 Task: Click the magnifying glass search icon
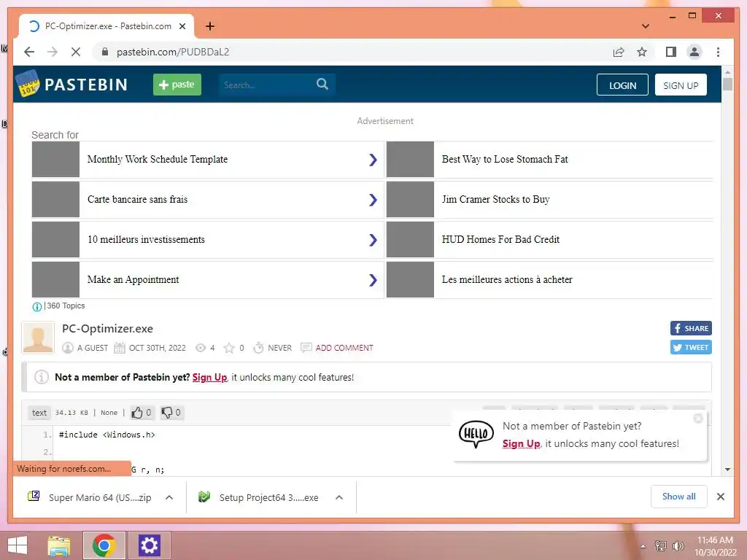(322, 85)
